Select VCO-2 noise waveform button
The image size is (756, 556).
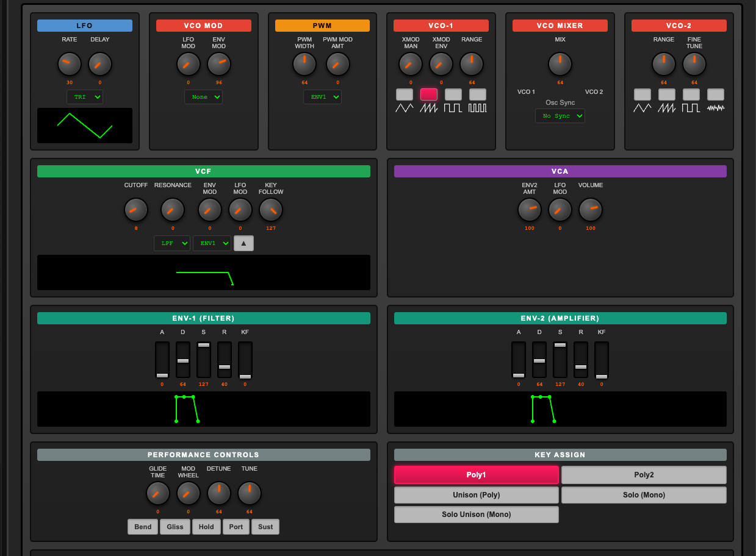pos(715,94)
